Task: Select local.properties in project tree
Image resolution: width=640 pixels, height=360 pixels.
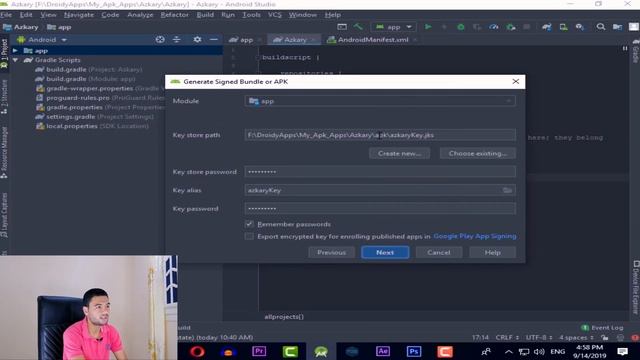Action: pos(92,126)
